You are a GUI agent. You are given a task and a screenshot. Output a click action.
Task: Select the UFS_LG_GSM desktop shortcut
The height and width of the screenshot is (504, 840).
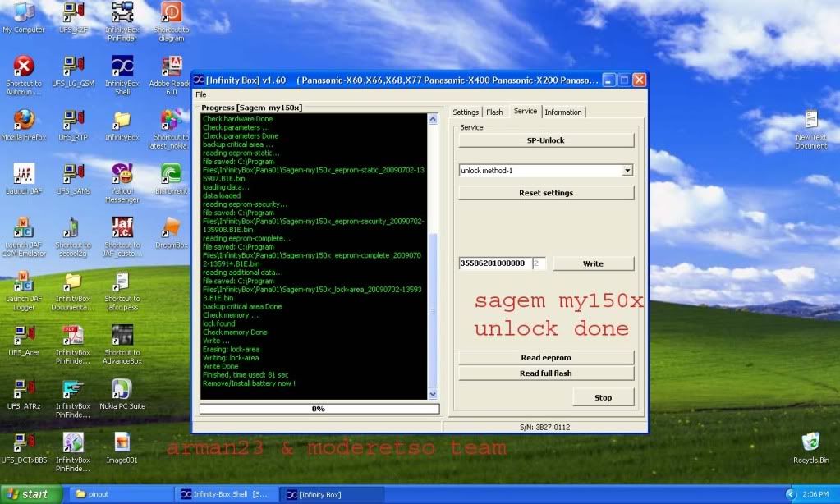(x=73, y=71)
